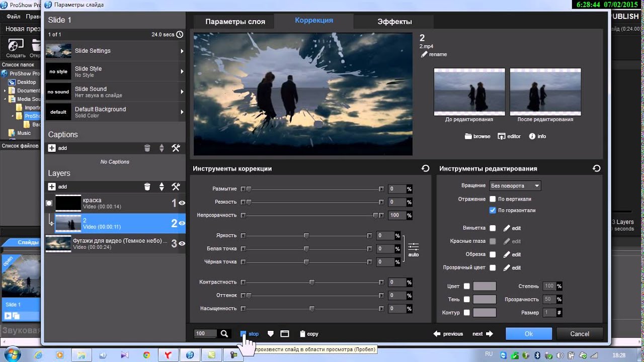This screenshot has height=362, width=644.
Task: Open the Файл menu
Action: (x=13, y=17)
